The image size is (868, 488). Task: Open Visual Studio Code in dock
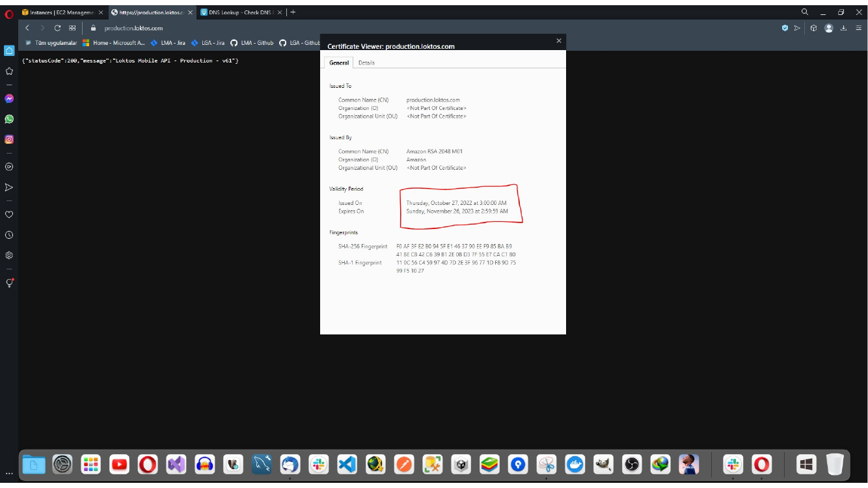347,464
